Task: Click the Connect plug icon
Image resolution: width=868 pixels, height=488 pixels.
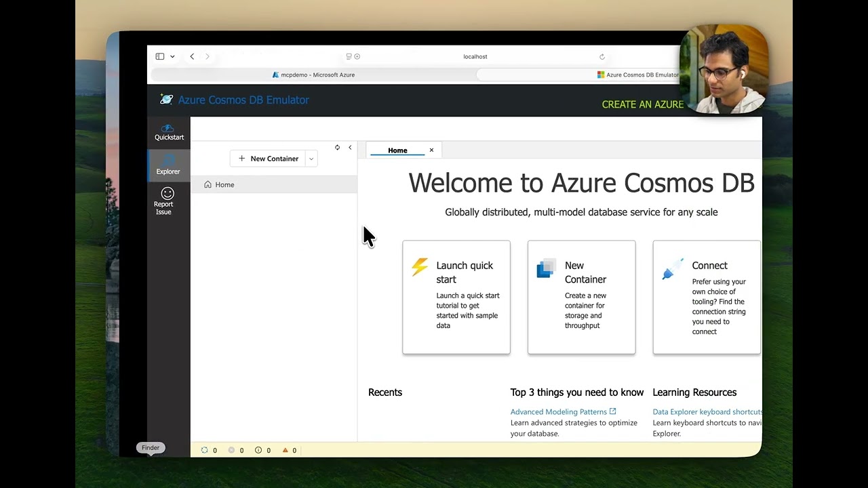Action: coord(673,269)
